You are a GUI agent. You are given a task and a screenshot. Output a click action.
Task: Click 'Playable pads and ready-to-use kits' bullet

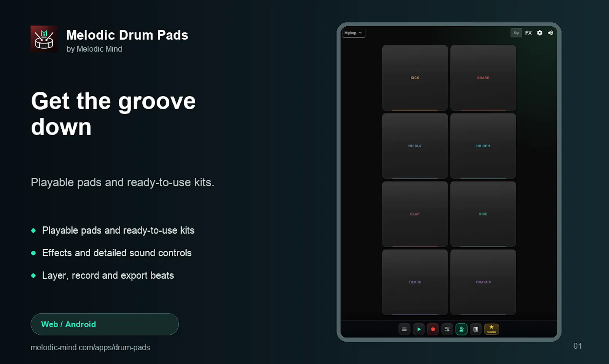click(118, 230)
